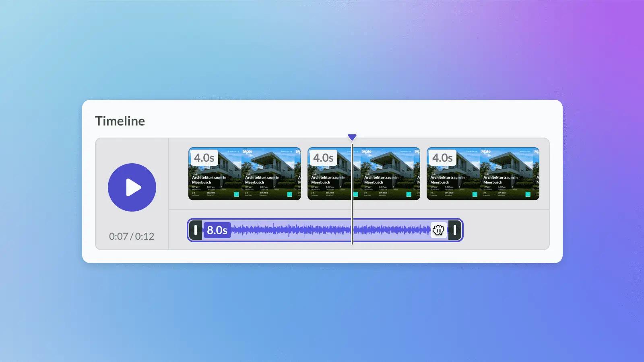Viewport: 644px width, 362px height.
Task: Click the vertical playhead line on audio track
Action: tap(352, 230)
